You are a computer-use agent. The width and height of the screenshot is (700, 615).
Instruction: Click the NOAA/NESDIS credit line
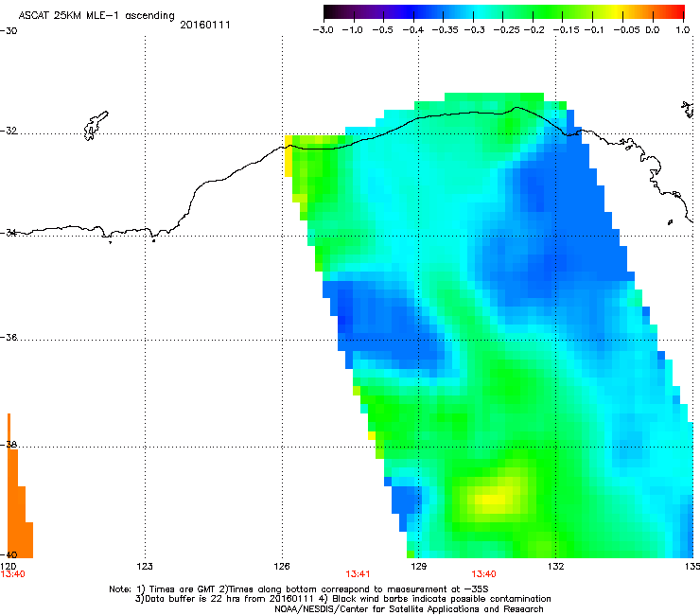[x=409, y=609]
